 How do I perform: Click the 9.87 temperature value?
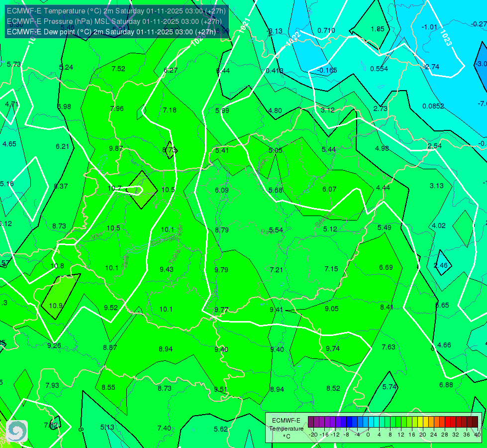116,148
